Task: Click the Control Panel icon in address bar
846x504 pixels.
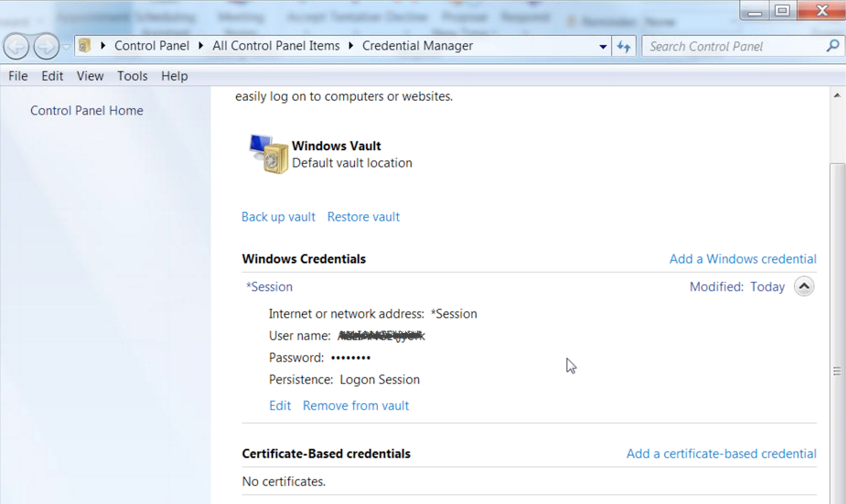Action: (x=85, y=46)
